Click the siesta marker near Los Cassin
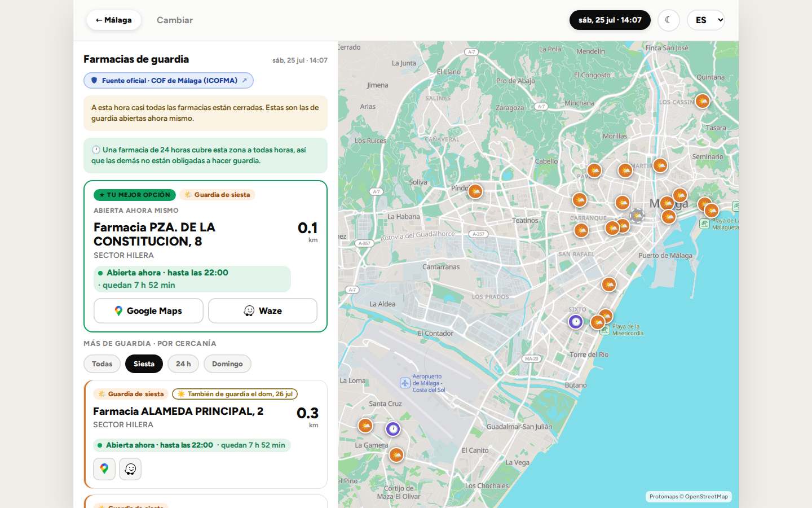This screenshot has width=812, height=508. click(x=702, y=101)
